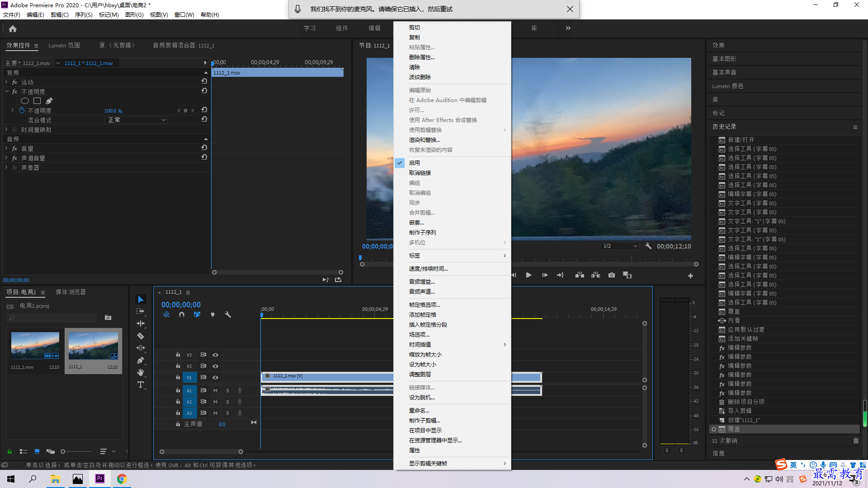Expand the Volume effect properties
The width and height of the screenshot is (868, 488).
pos(6,148)
